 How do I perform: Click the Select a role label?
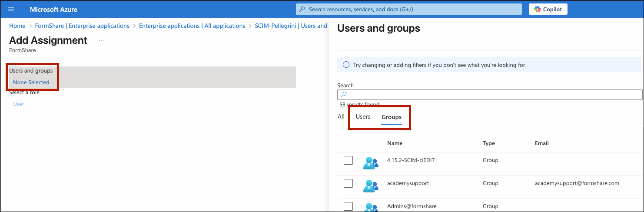(x=24, y=92)
